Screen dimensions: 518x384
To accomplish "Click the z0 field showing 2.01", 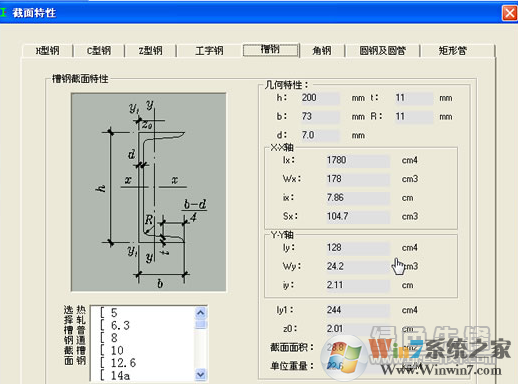I will [357, 329].
